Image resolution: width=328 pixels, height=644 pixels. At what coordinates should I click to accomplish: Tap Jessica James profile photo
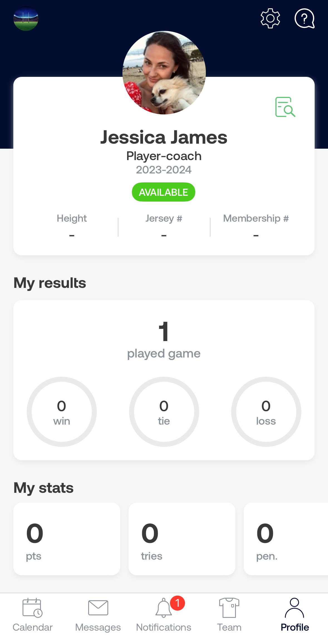pos(164,73)
